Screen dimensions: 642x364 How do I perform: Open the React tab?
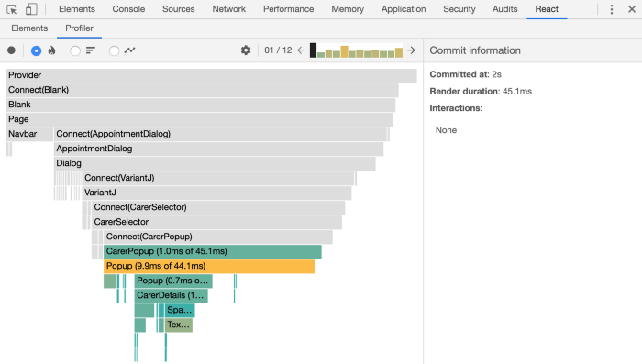click(x=547, y=9)
